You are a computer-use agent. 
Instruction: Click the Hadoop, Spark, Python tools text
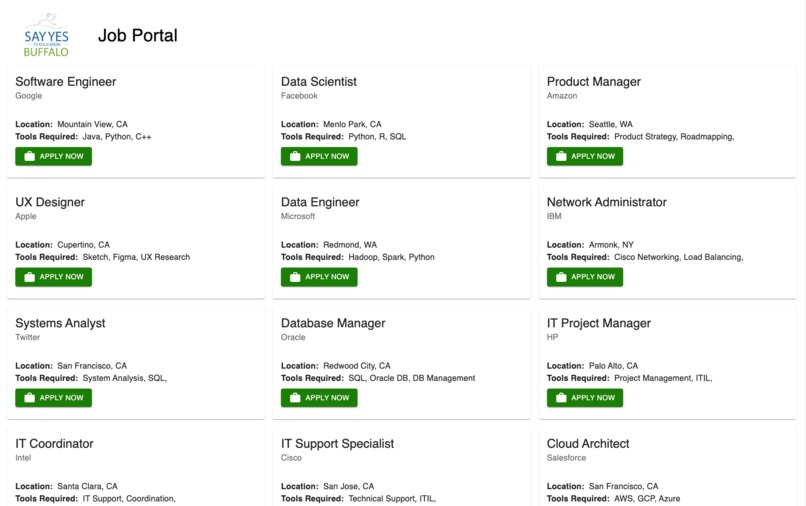(x=391, y=257)
